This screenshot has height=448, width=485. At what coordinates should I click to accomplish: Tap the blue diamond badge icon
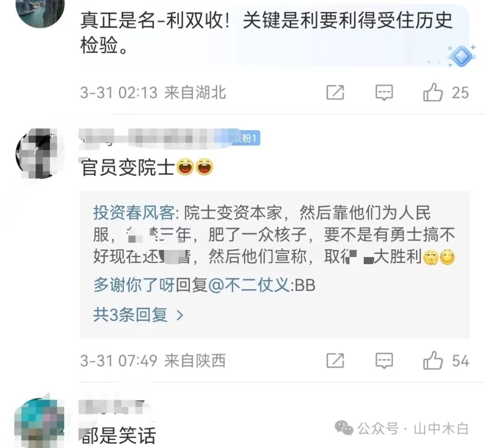coord(462,56)
